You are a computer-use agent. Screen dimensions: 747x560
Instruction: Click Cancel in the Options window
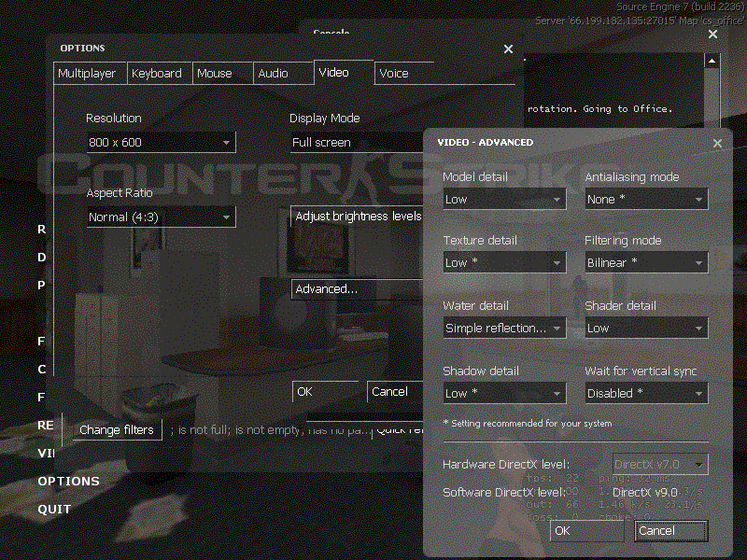395,392
